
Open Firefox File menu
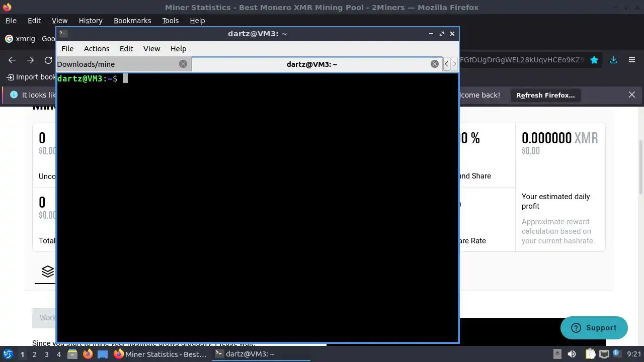(x=11, y=21)
